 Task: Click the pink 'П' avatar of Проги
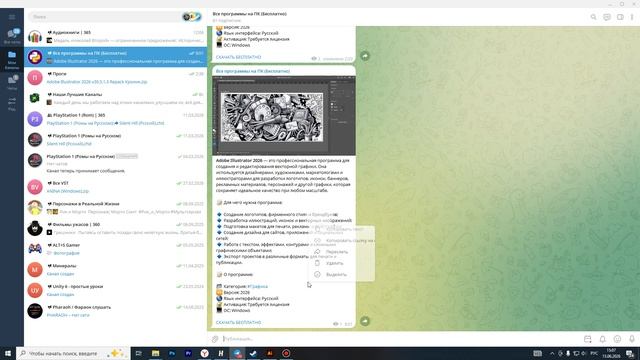click(35, 78)
